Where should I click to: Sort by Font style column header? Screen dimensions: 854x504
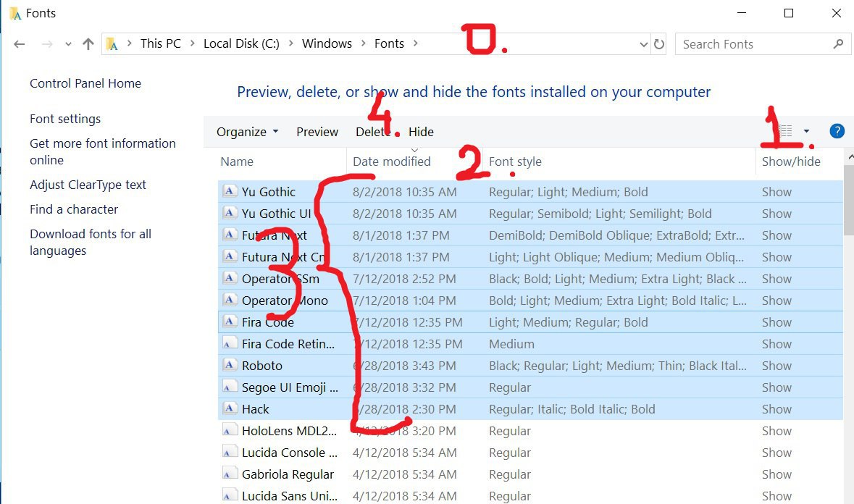tap(515, 161)
